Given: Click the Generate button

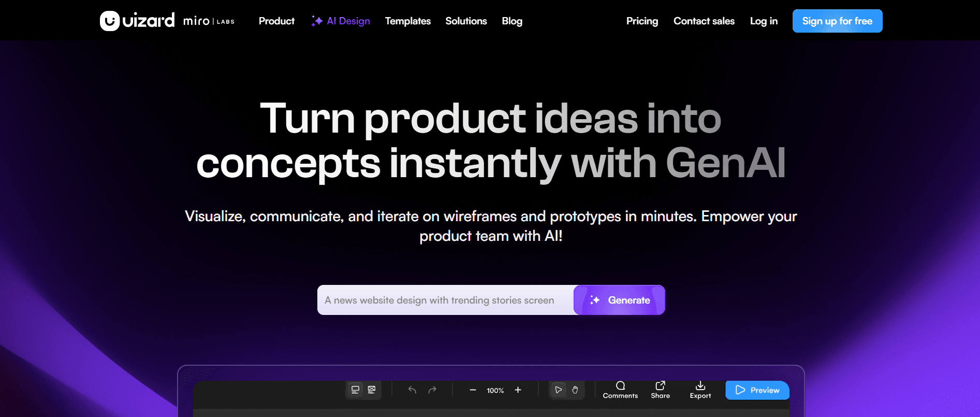Looking at the screenshot, I should pyautogui.click(x=619, y=300).
